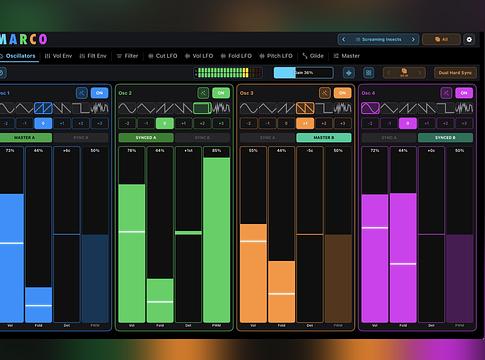Select the triangle waveform for Osc 4
This screenshot has width=485, height=360.
click(x=389, y=108)
